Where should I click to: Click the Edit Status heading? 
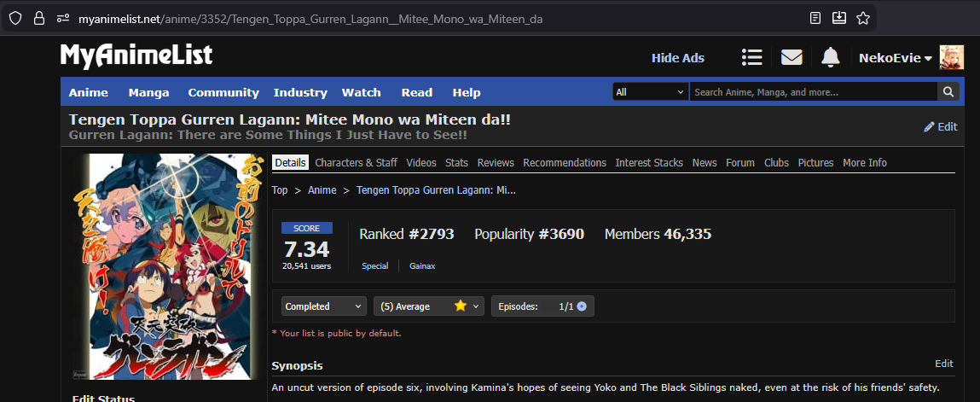(x=103, y=399)
